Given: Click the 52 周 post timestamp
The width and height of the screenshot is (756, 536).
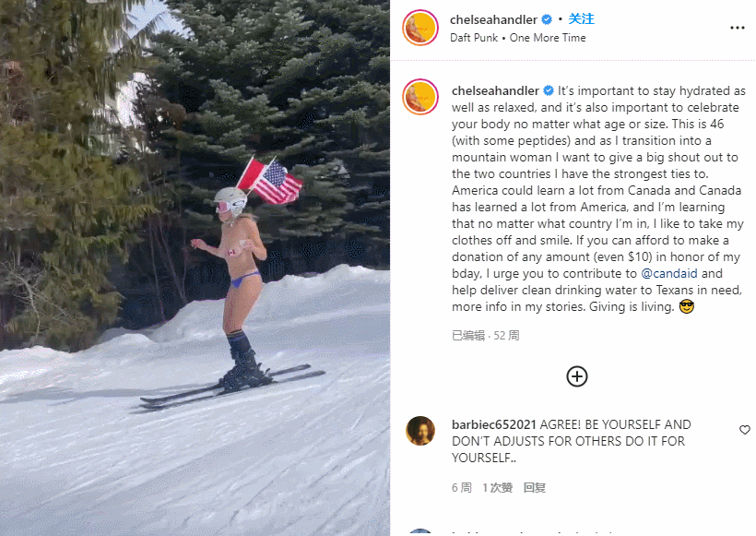Looking at the screenshot, I should [506, 335].
